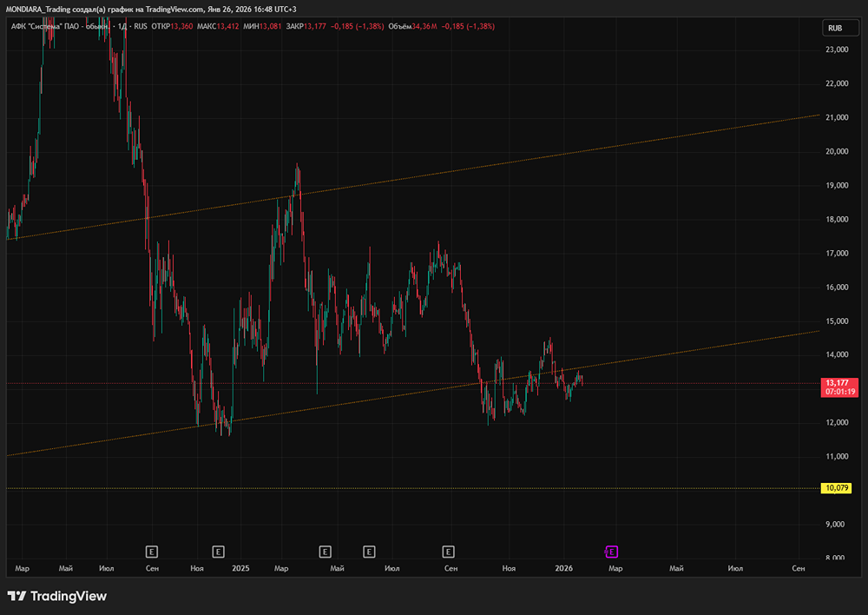Image resolution: width=868 pixels, height=615 pixels.
Task: Open the earnings marker left of 2025
Action: tap(218, 551)
